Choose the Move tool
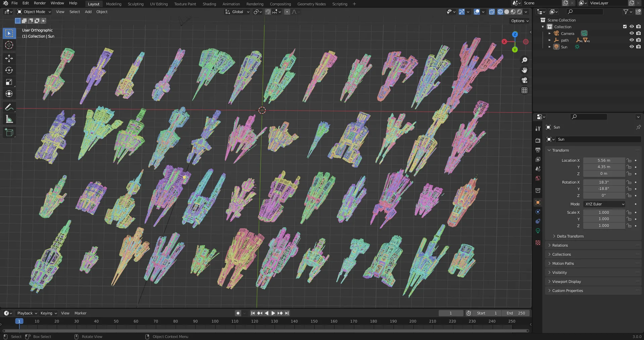This screenshot has height=340, width=644. click(9, 58)
